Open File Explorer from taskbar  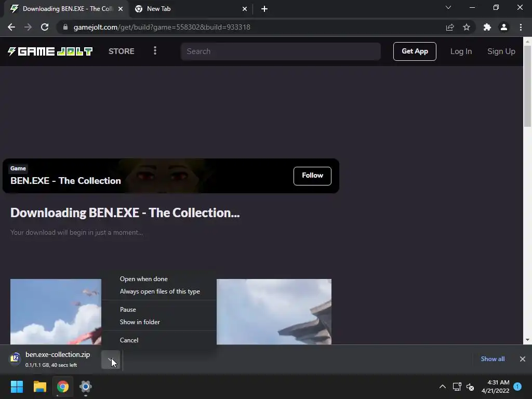[x=39, y=387]
